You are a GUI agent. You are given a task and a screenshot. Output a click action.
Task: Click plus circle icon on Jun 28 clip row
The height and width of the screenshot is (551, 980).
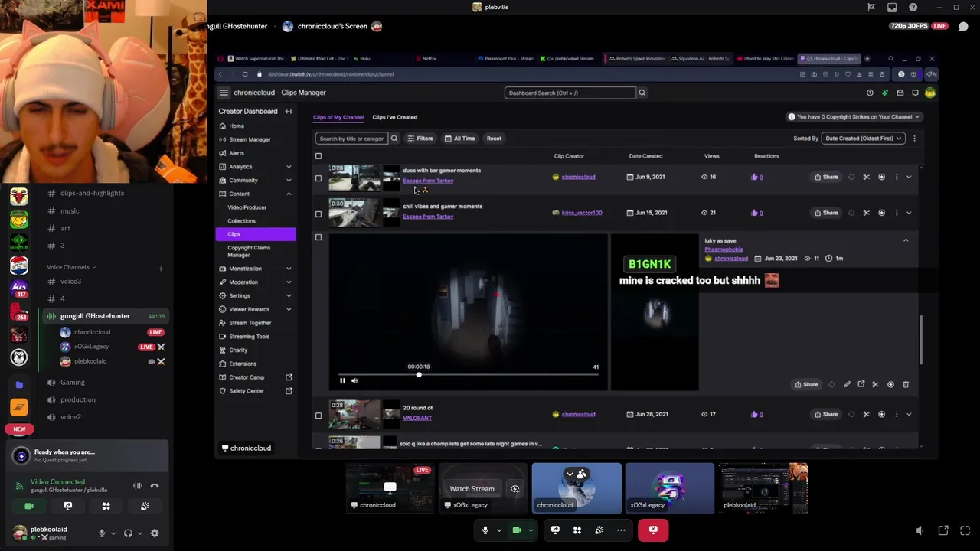tap(881, 414)
